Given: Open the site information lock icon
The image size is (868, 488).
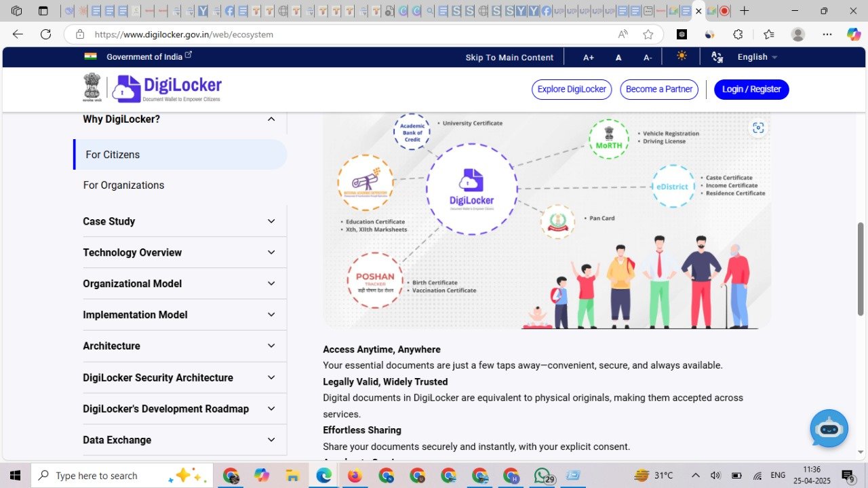Looking at the screenshot, I should pyautogui.click(x=80, y=34).
